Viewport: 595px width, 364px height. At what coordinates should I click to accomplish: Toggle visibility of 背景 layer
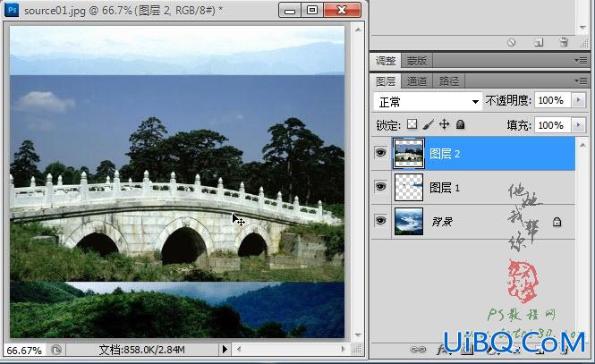coord(380,220)
